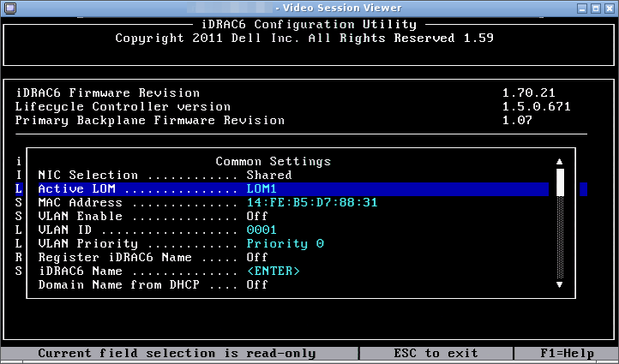Screen dimensions: 619x364
Task: Toggle the Register iDRAC6 Name Off value
Action: [x=257, y=258]
